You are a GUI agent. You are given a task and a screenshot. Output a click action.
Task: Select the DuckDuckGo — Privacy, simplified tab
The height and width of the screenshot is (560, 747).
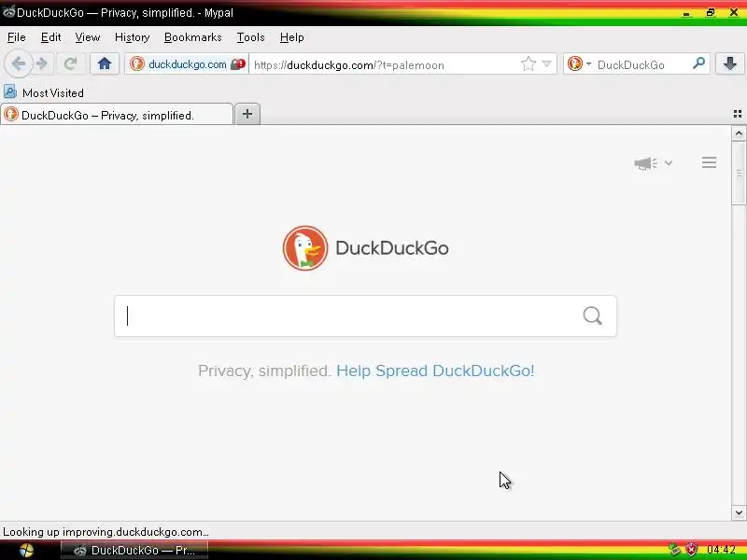[x=117, y=115]
